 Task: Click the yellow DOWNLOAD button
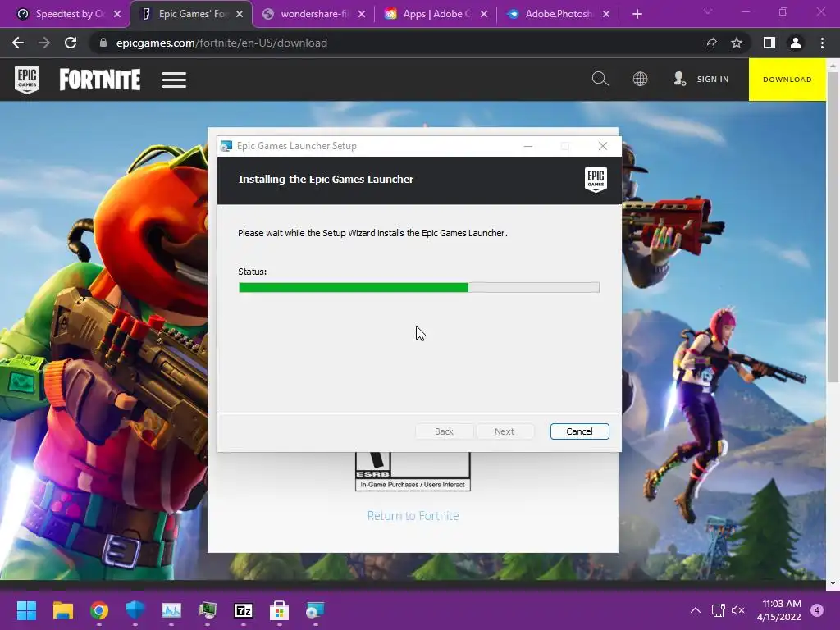point(787,80)
